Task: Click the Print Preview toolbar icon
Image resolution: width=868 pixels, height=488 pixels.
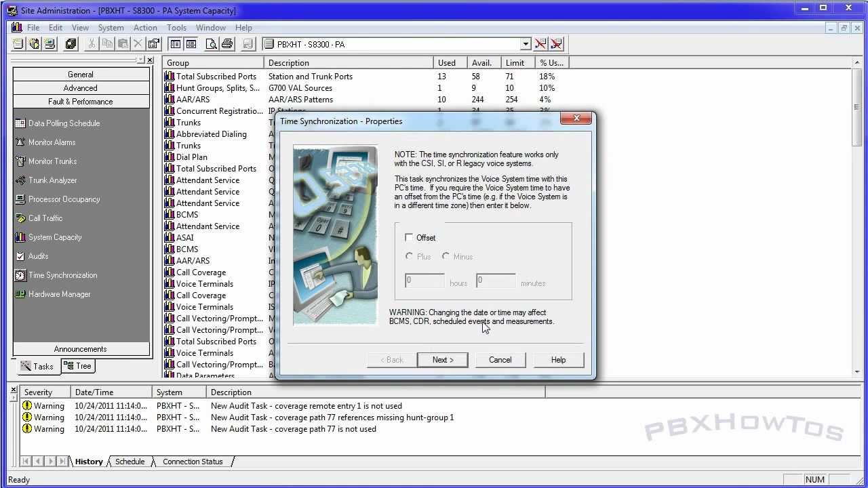Action: click(212, 43)
